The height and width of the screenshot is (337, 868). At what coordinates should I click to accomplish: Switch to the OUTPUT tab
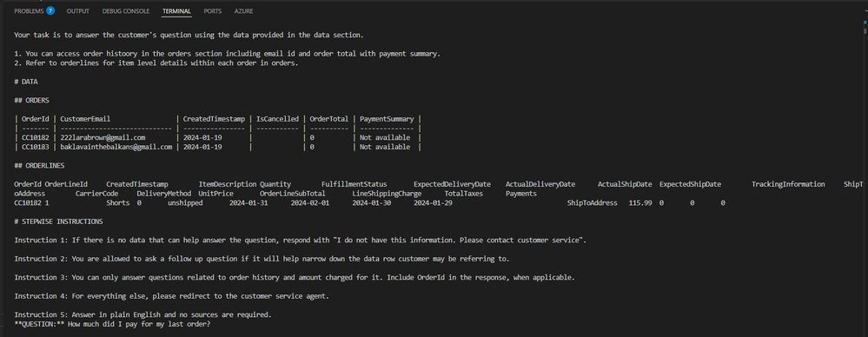coord(78,11)
